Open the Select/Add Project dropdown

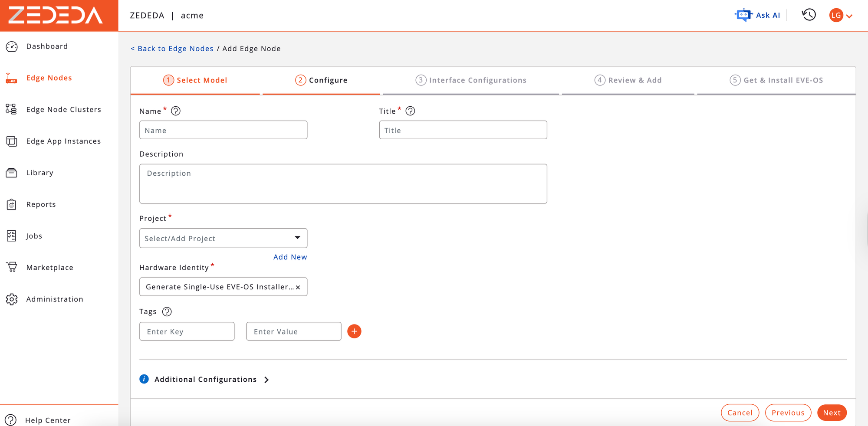(x=223, y=238)
